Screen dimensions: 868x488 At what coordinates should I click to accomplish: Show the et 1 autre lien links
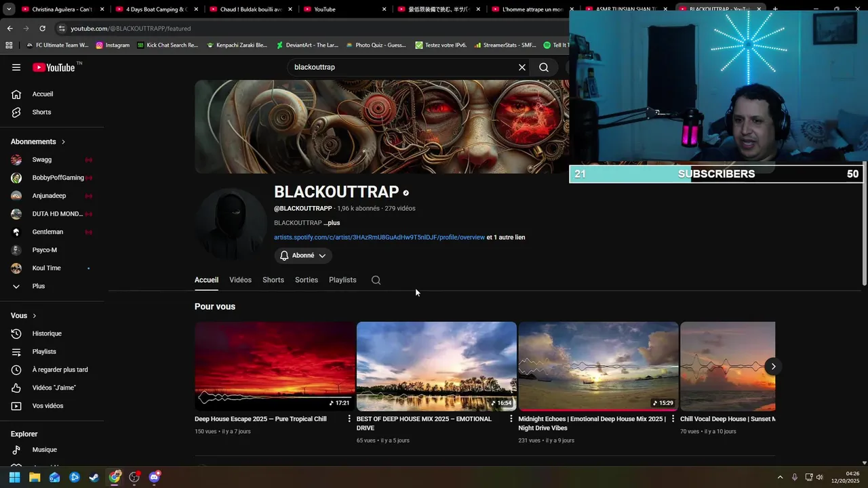pos(506,237)
